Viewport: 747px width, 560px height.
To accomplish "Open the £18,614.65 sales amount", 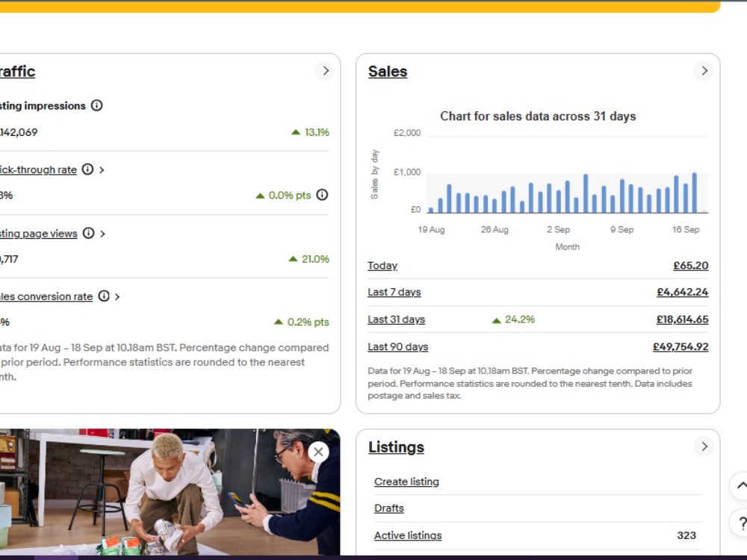I will [x=682, y=320].
